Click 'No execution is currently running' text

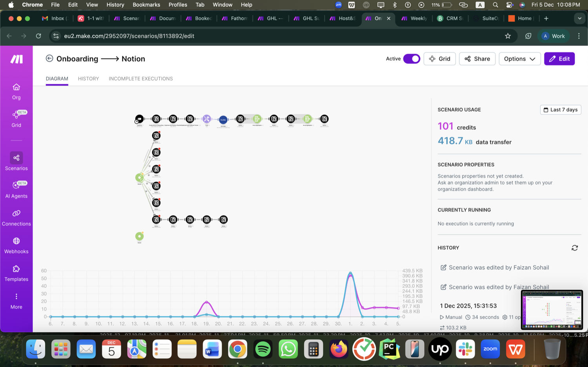coord(475,224)
